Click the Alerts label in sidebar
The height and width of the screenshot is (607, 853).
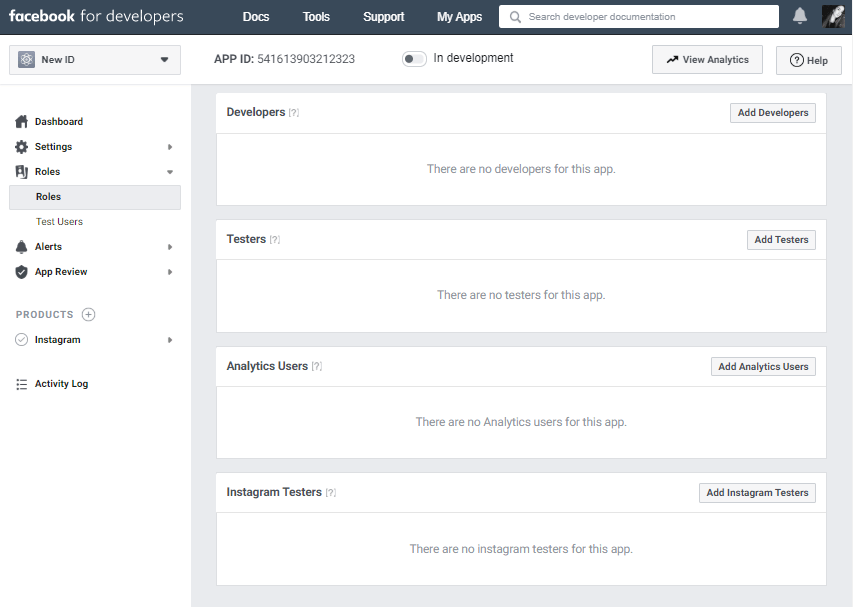tap(48, 246)
